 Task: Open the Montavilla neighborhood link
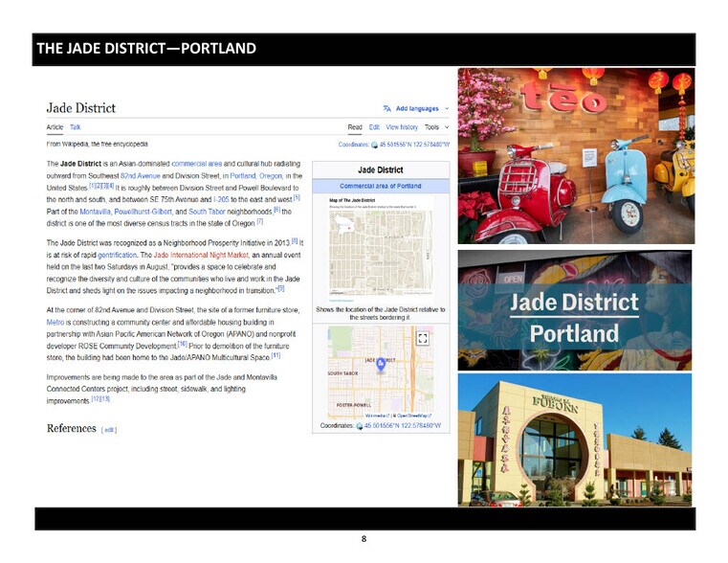(x=95, y=212)
